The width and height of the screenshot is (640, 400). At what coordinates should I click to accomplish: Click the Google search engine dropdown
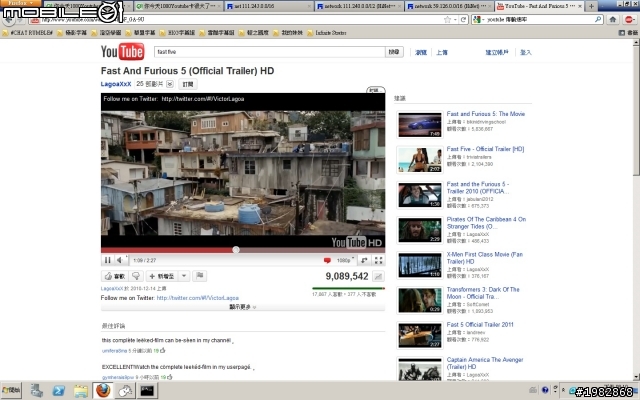478,19
